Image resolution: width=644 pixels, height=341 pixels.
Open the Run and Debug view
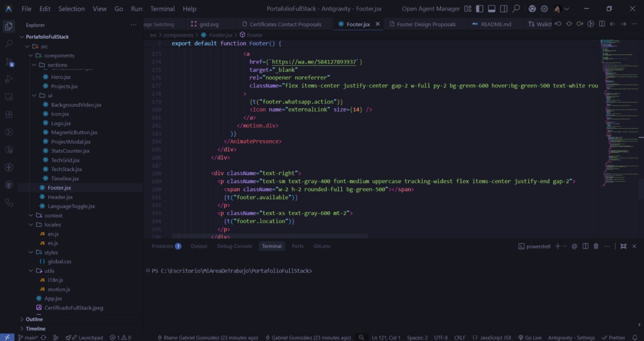[9, 79]
